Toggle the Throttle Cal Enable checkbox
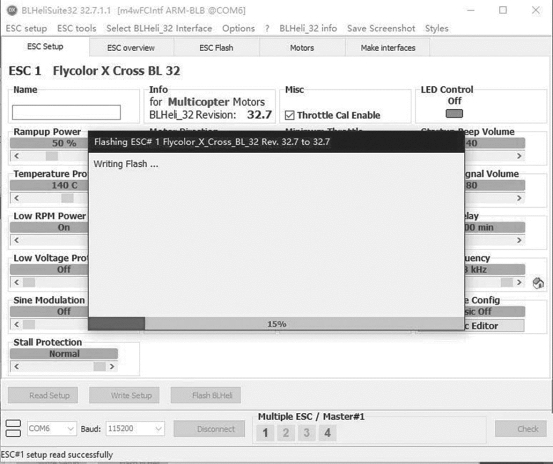This screenshot has height=464, width=553. [290, 115]
